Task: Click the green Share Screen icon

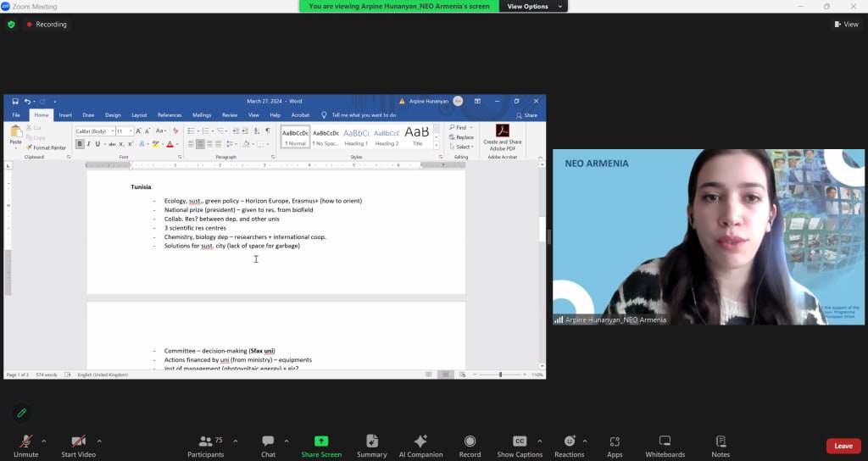Action: click(321, 442)
